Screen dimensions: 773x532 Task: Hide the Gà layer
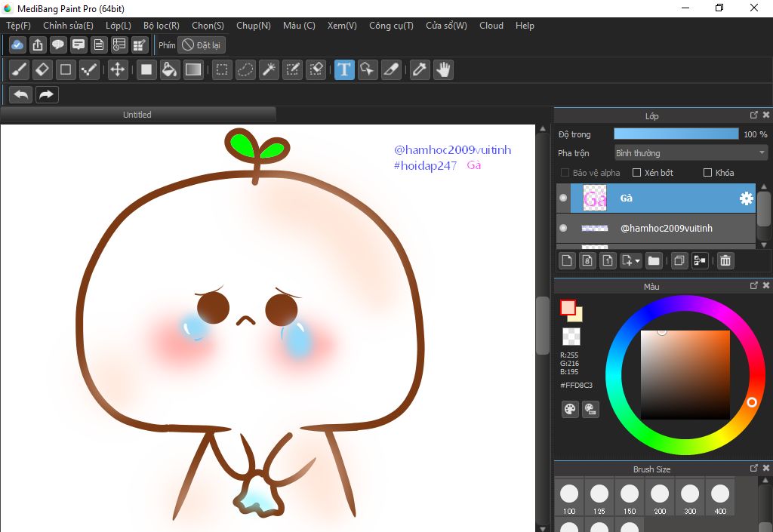[563, 198]
